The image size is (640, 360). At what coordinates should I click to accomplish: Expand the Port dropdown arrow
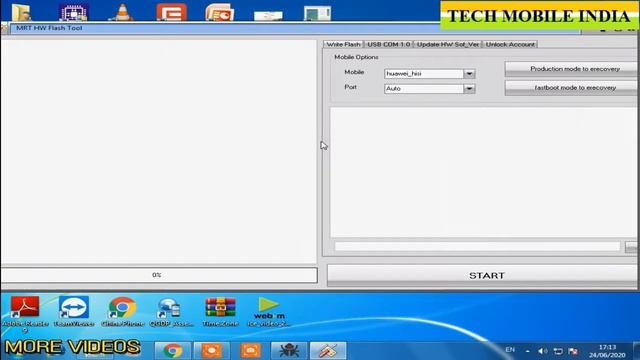coord(469,89)
